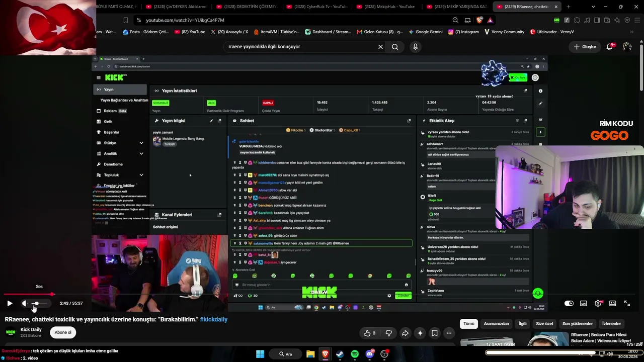
Task: Start voice search with microphone
Action: (x=415, y=47)
